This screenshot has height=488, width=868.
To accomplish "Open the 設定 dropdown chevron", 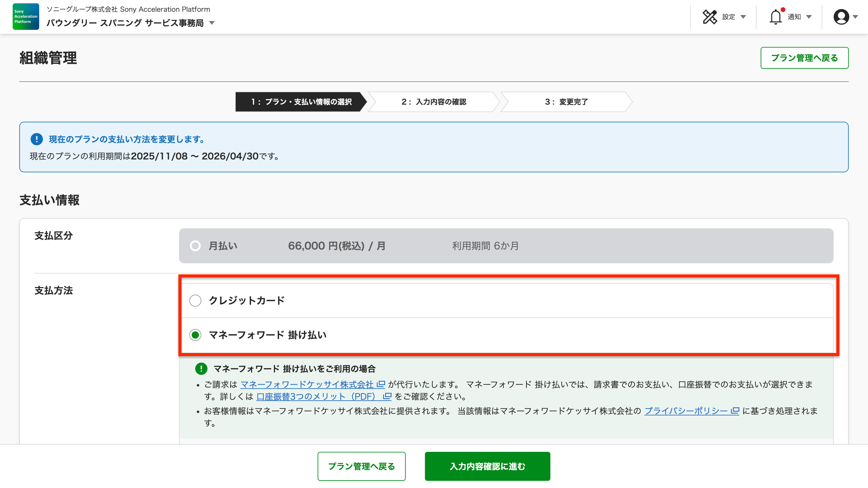I will tap(744, 17).
